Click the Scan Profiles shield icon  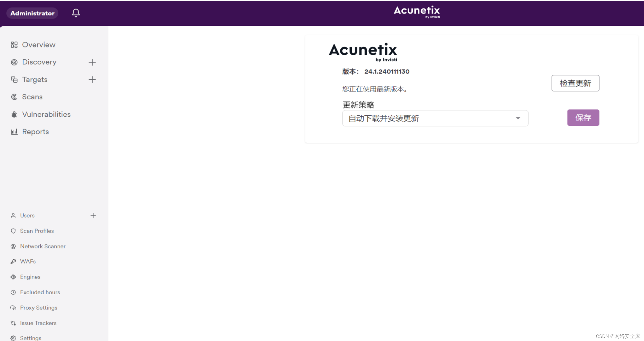pyautogui.click(x=13, y=231)
